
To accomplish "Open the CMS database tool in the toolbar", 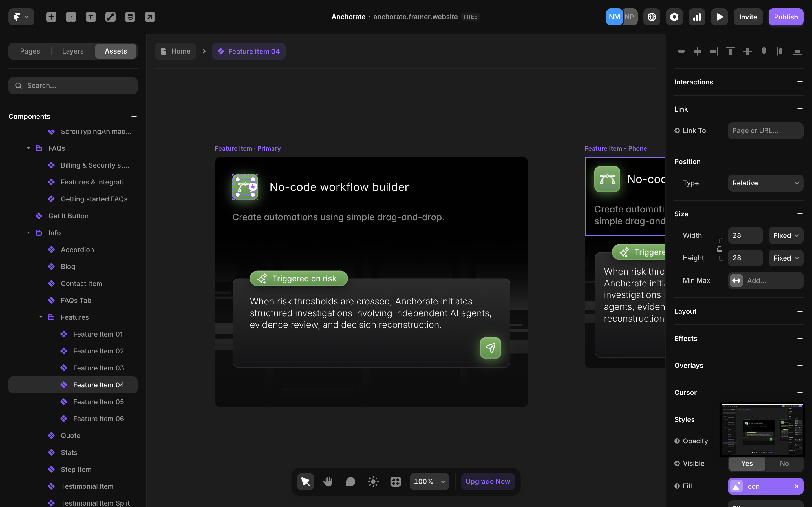I will click(x=130, y=17).
